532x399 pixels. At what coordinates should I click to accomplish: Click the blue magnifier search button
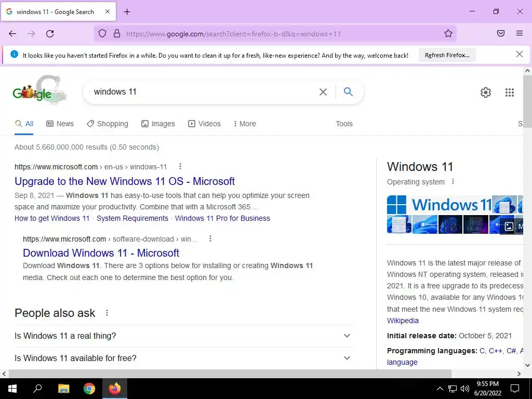[348, 91]
